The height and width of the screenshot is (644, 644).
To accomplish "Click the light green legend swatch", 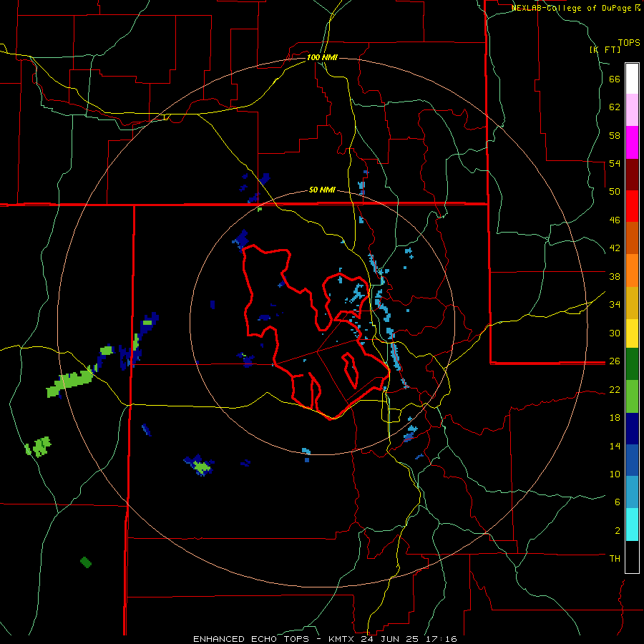I will 632,396.
